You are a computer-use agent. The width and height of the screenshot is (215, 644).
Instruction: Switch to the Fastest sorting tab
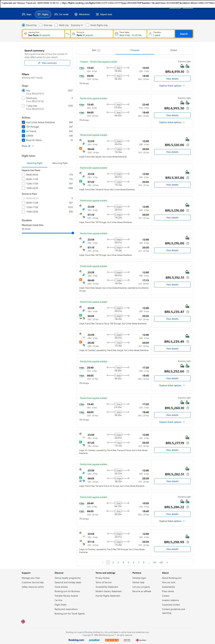[x=173, y=50]
